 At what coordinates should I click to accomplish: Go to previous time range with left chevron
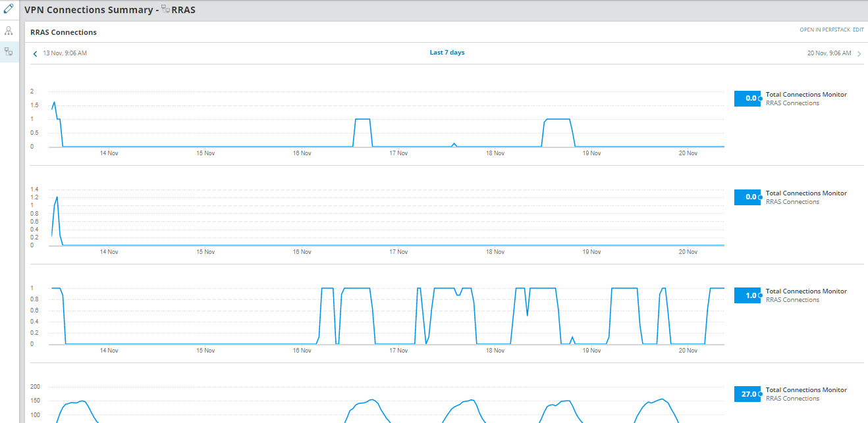(35, 54)
